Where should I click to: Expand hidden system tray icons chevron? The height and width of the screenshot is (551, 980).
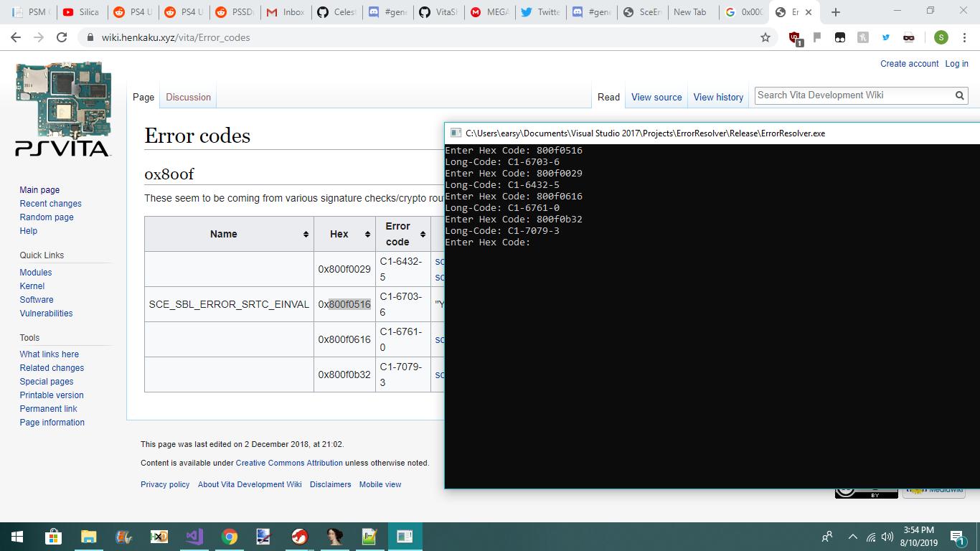pos(852,537)
